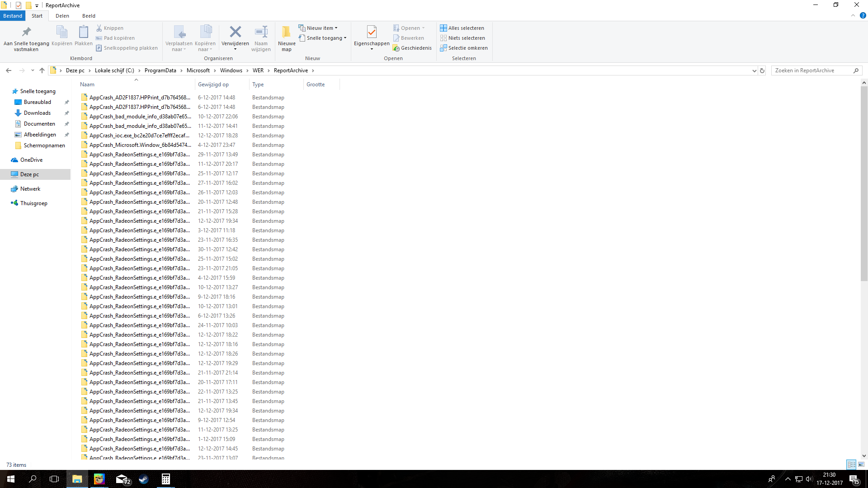
Task: Create a folder with Nieuwe map
Action: [287, 38]
